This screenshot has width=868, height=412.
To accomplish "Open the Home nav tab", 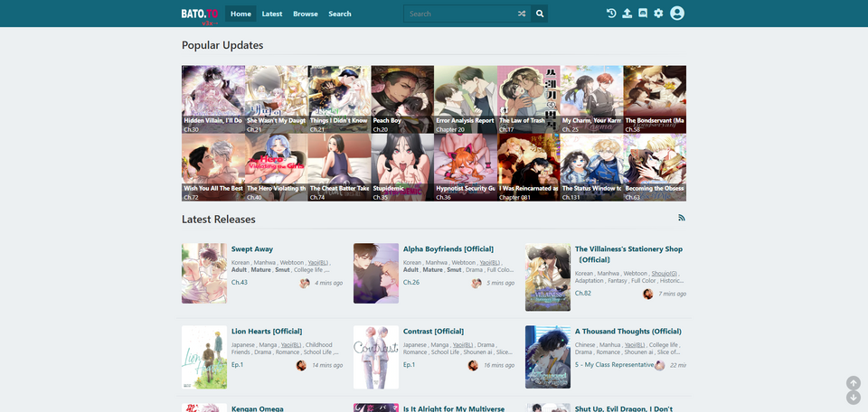I will tap(241, 14).
